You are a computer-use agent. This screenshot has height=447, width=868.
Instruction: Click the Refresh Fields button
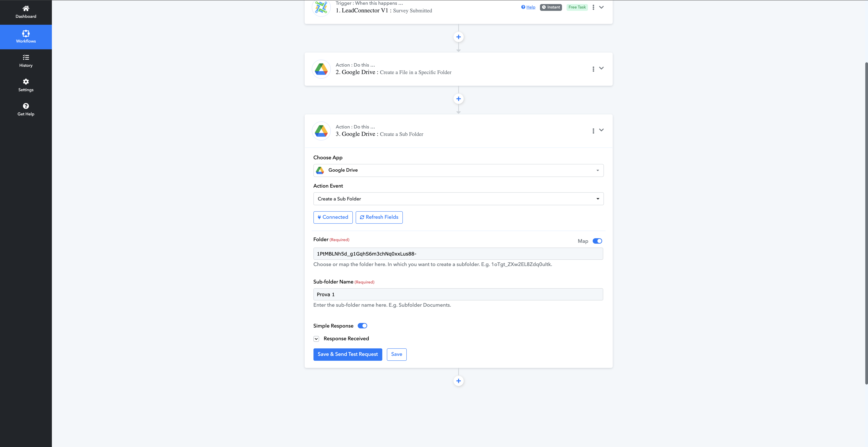379,217
